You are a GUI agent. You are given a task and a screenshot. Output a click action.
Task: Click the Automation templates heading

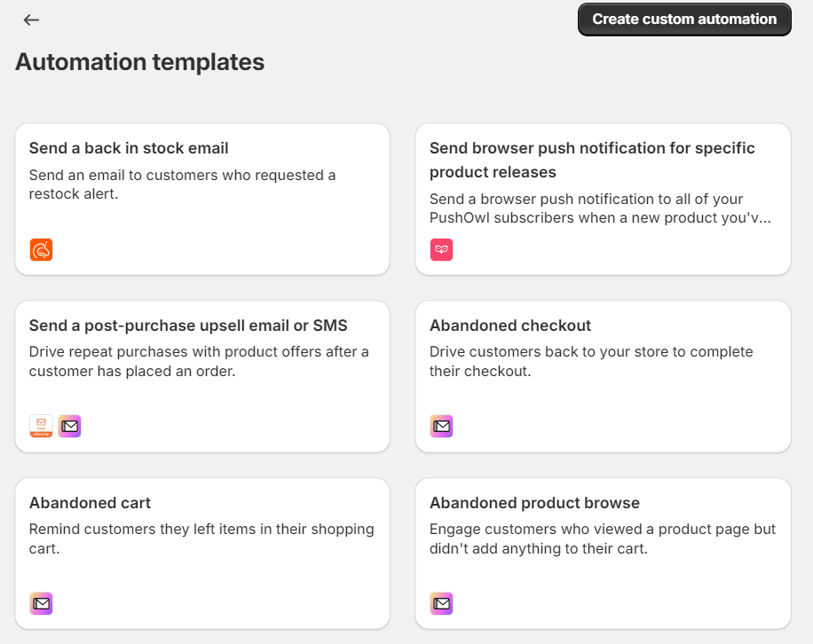140,62
